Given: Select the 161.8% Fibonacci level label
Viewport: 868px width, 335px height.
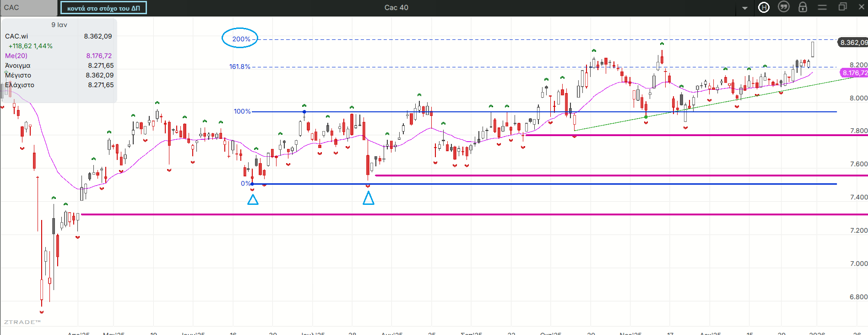Looking at the screenshot, I should pyautogui.click(x=239, y=66).
